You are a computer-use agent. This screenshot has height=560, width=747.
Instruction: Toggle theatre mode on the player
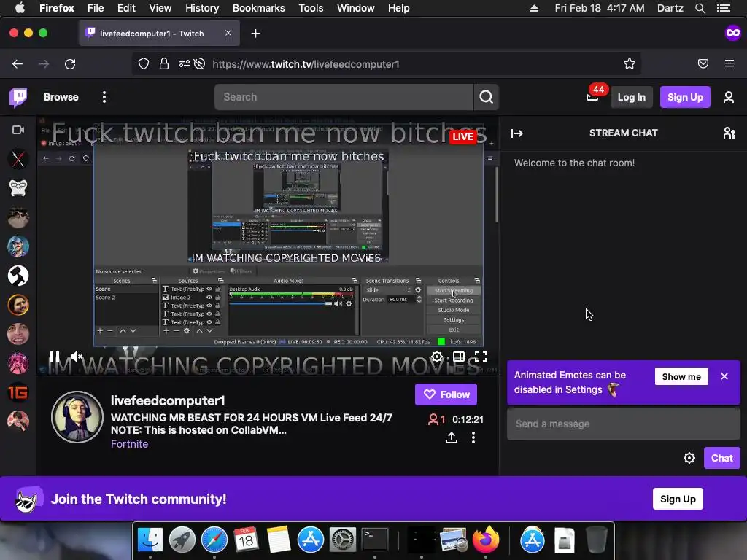[x=459, y=357]
